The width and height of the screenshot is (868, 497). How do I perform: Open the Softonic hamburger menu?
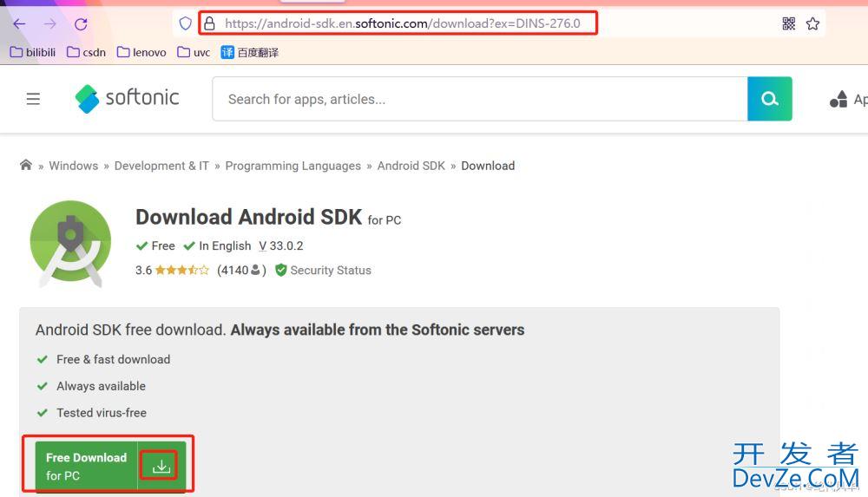pyautogui.click(x=33, y=99)
